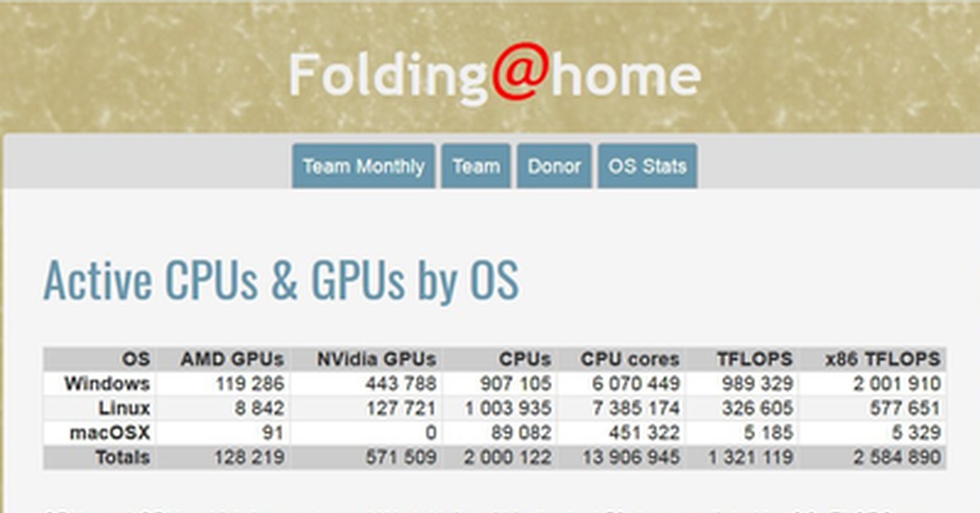Select the Totals row label

tap(122, 457)
